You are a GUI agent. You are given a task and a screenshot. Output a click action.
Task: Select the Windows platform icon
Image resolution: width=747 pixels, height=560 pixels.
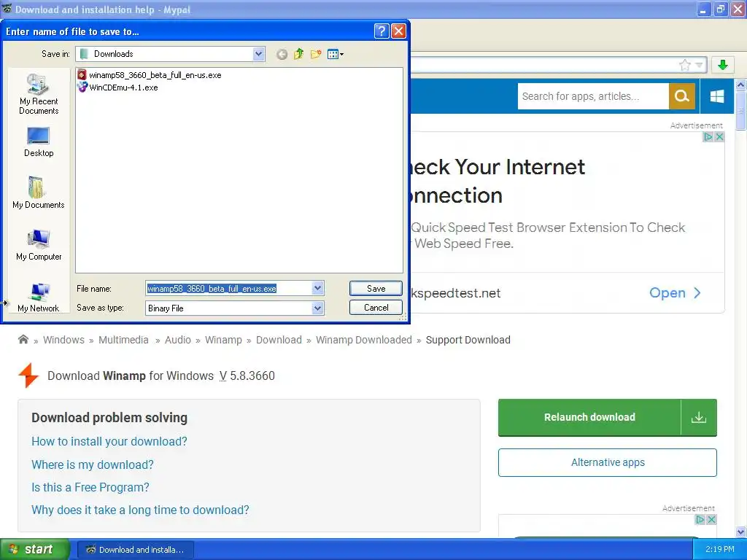716,96
